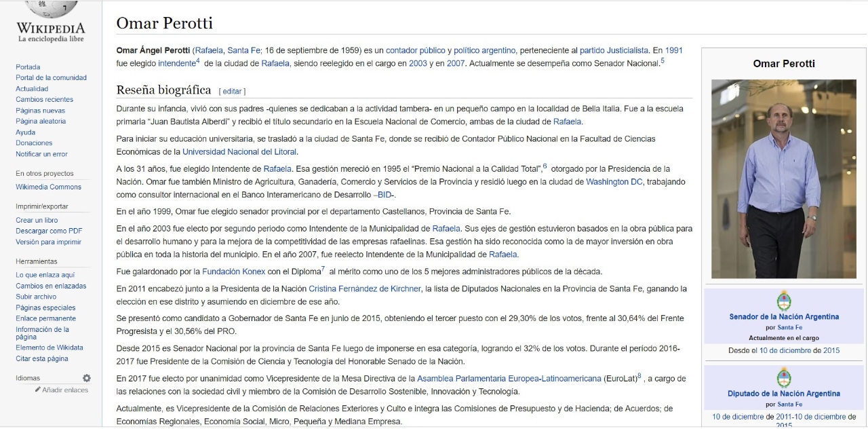
Task: Open the partido Justicialista link
Action: click(x=614, y=50)
